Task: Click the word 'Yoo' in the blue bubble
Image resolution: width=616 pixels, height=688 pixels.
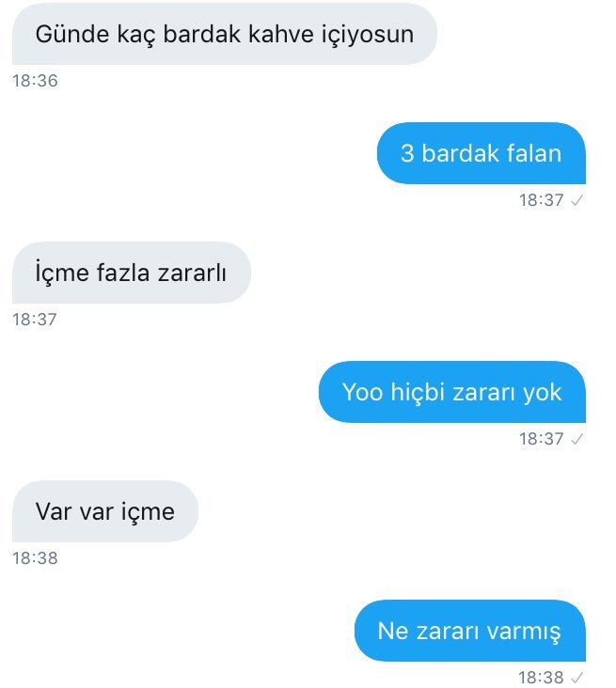Action: [363, 392]
